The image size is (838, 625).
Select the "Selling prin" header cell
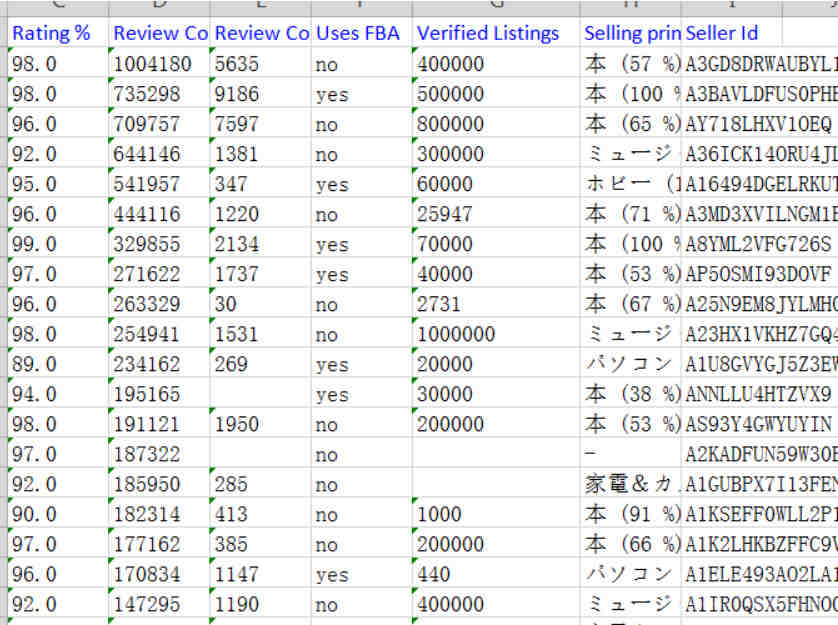(x=631, y=33)
